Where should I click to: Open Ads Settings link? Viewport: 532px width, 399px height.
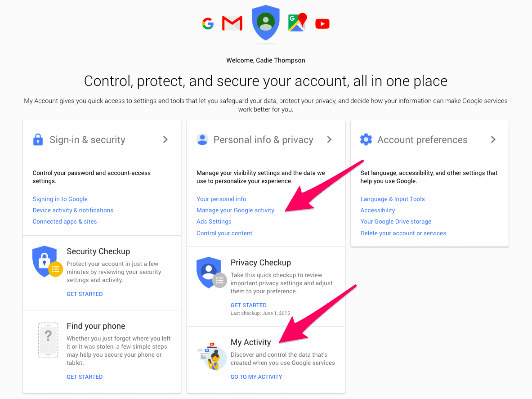[214, 221]
